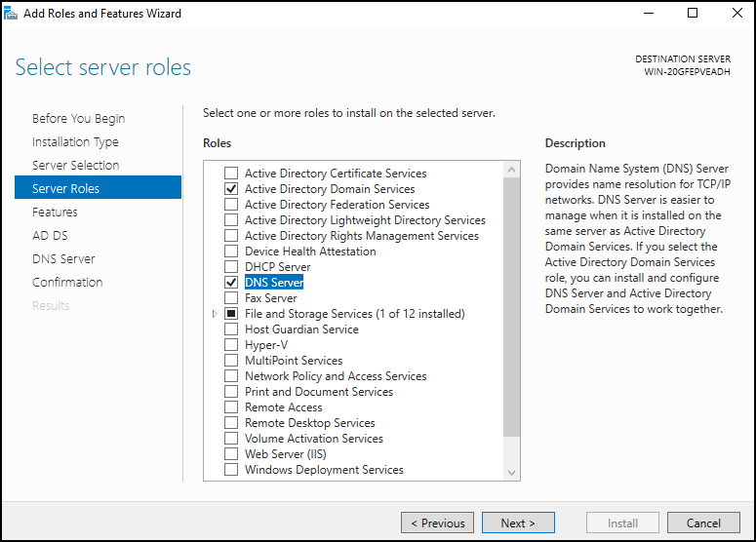756x542 pixels.
Task: Select Server Roles step in sidebar
Action: tap(98, 187)
